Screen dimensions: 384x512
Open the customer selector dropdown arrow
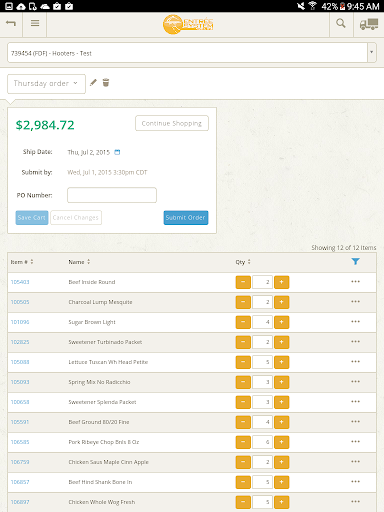(x=372, y=52)
